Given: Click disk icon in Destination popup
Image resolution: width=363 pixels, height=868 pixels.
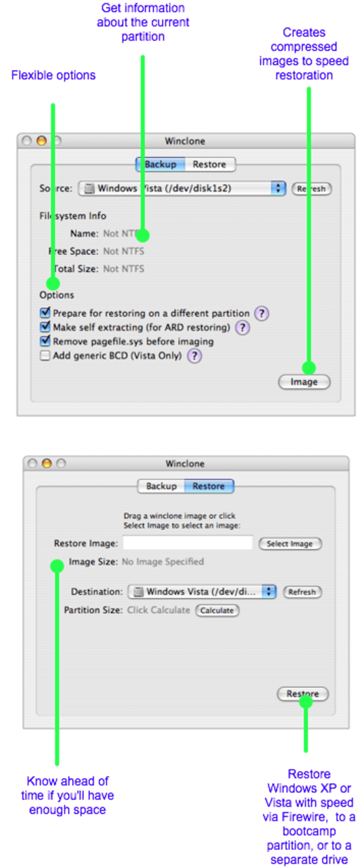Looking at the screenshot, I should coord(138,592).
